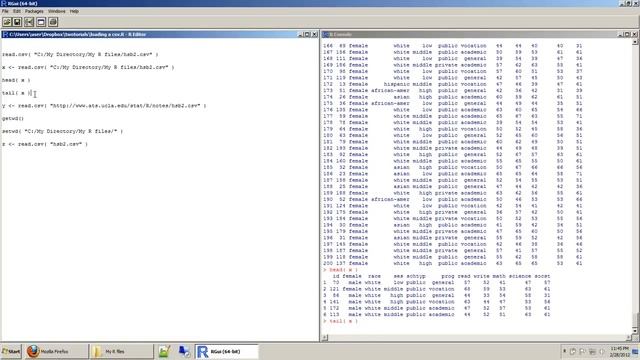Click the console horizontal scrollbar right arrow
640x360 pixels.
click(x=628, y=337)
